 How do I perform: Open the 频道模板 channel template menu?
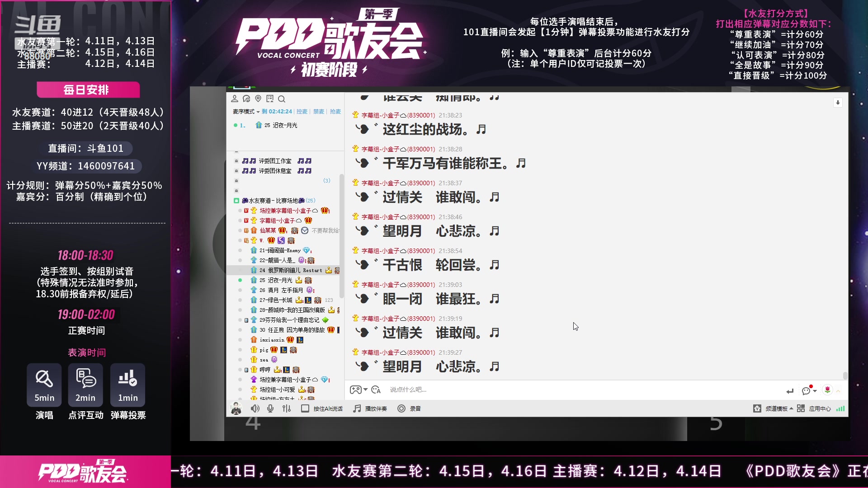tap(774, 408)
